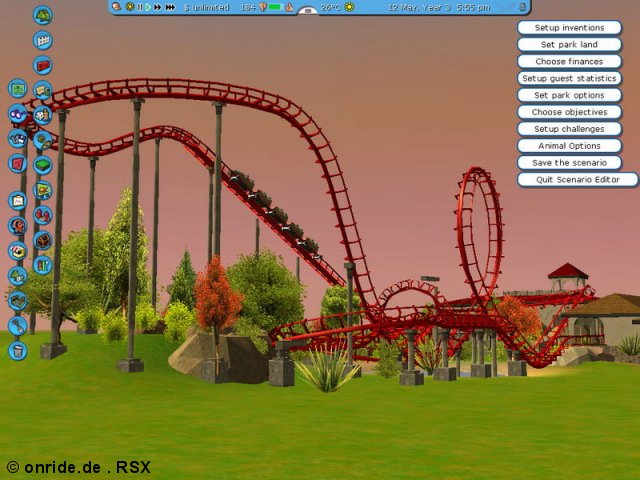Screen dimensions: 640x480
Task: Expand the top bar center pull-down tab
Action: pyautogui.click(x=308, y=11)
